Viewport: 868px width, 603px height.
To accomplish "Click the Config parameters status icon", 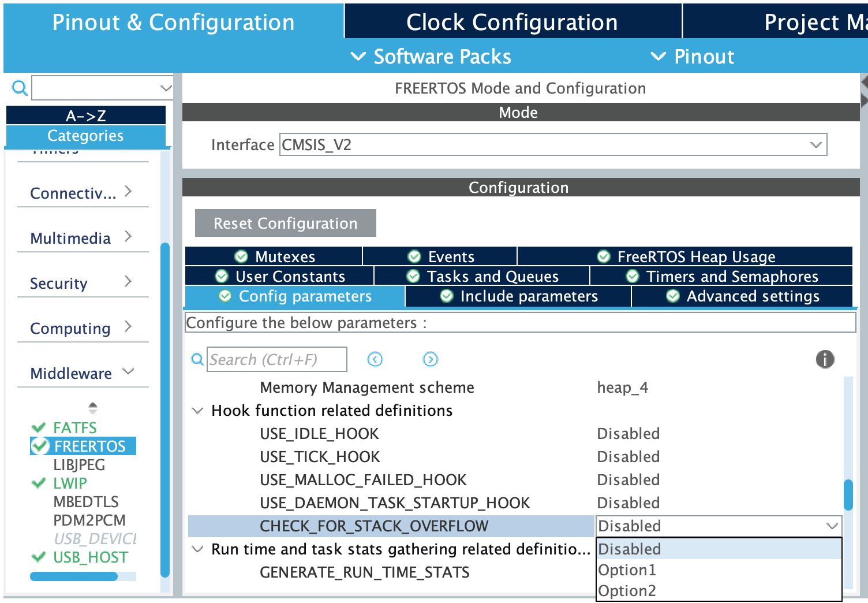I will pyautogui.click(x=225, y=296).
